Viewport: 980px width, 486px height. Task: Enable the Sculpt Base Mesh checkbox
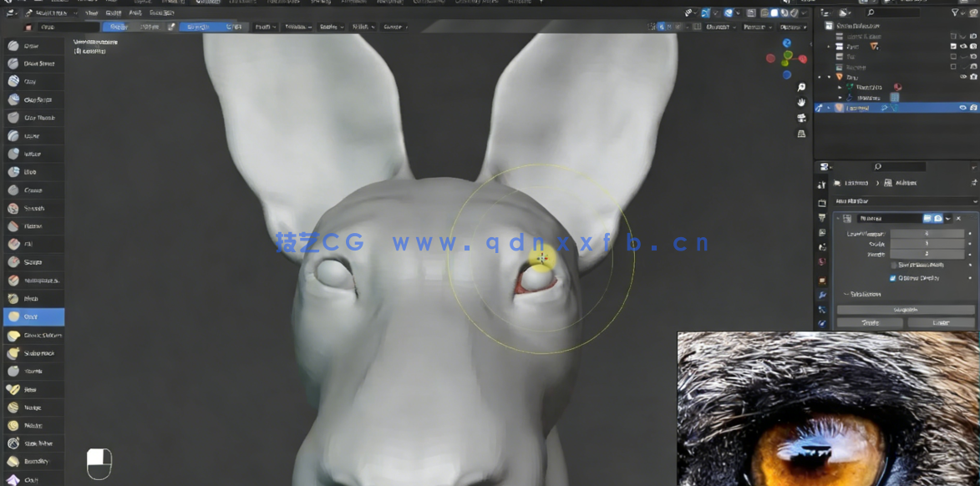(894, 265)
